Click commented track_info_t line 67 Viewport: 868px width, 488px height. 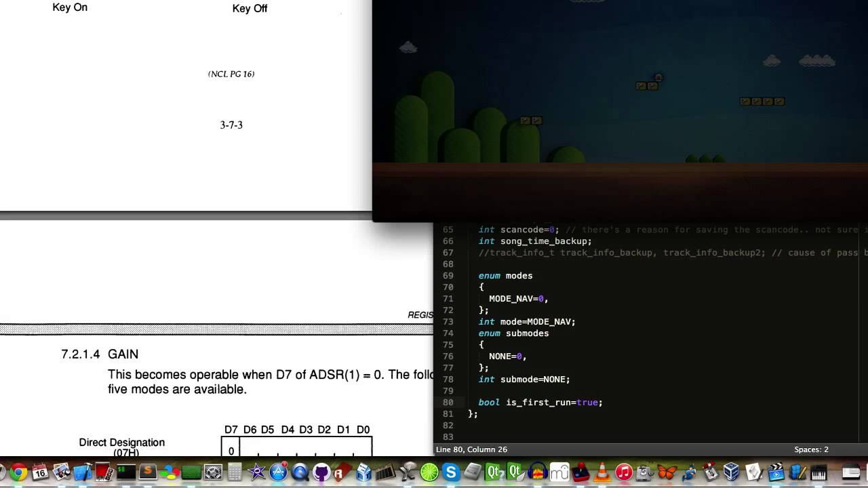coord(673,253)
